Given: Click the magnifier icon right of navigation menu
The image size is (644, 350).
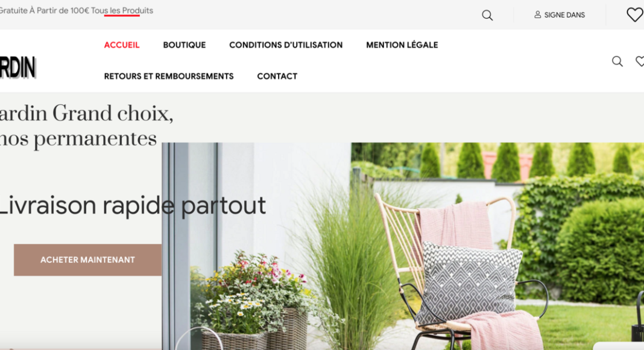Looking at the screenshot, I should [617, 61].
